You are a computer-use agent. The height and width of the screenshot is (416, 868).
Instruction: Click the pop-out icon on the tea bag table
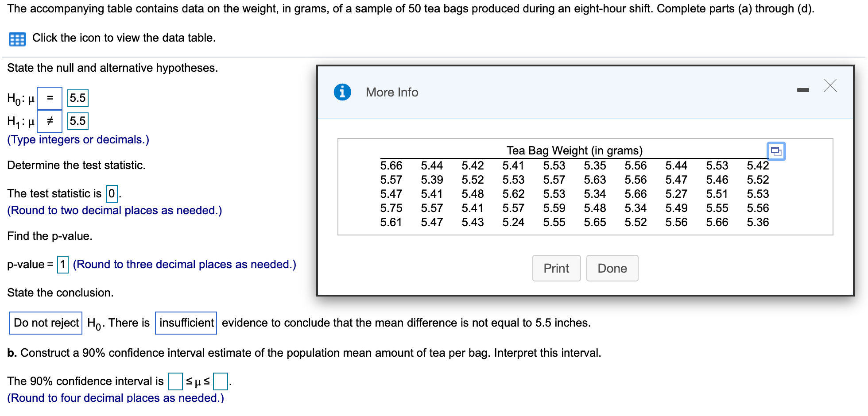[x=775, y=151]
